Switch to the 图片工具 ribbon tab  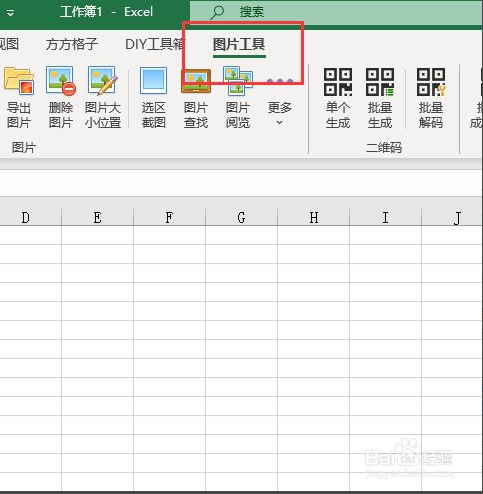click(x=239, y=44)
